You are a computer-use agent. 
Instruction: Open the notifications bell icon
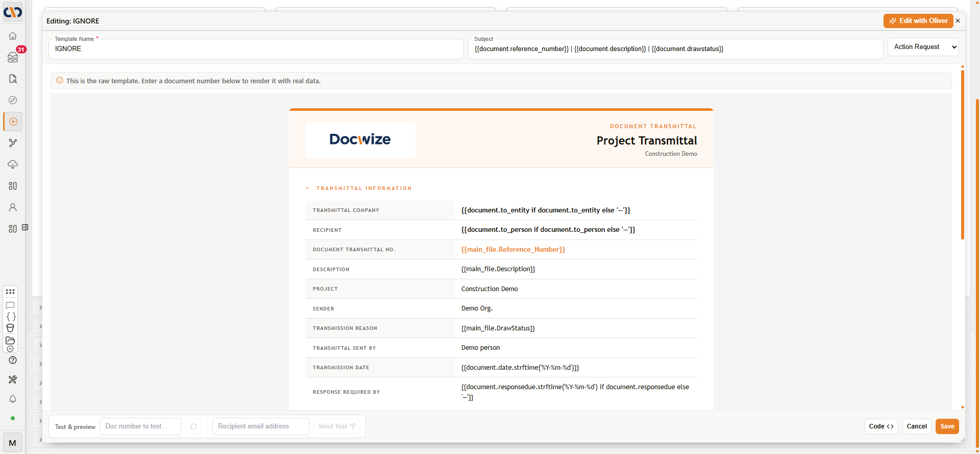click(13, 399)
